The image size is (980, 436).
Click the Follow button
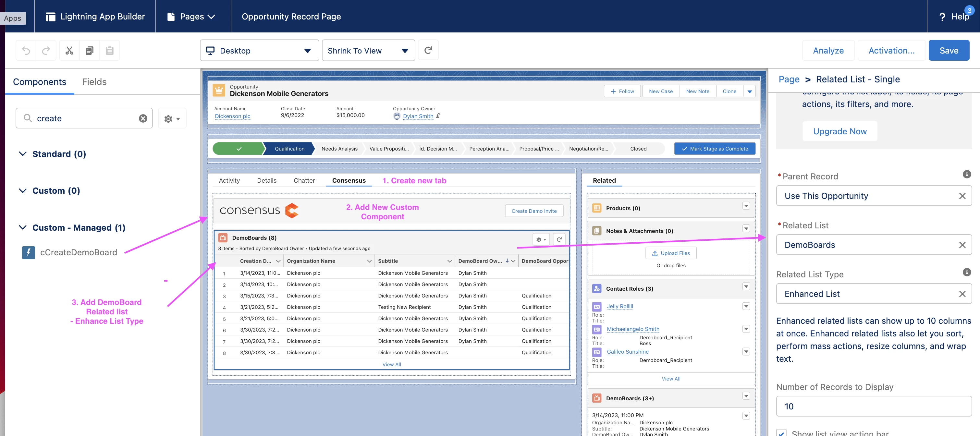pos(622,91)
